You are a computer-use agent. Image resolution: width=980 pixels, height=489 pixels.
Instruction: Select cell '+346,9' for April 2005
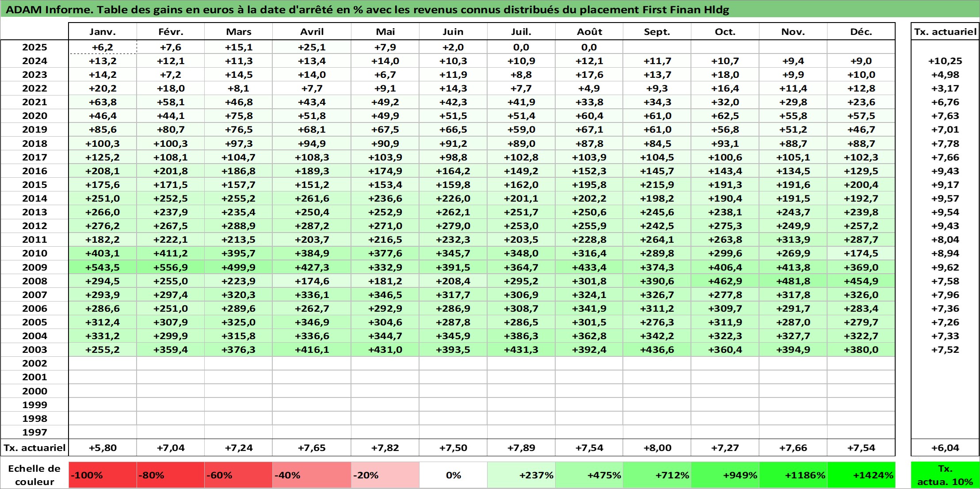click(x=312, y=322)
